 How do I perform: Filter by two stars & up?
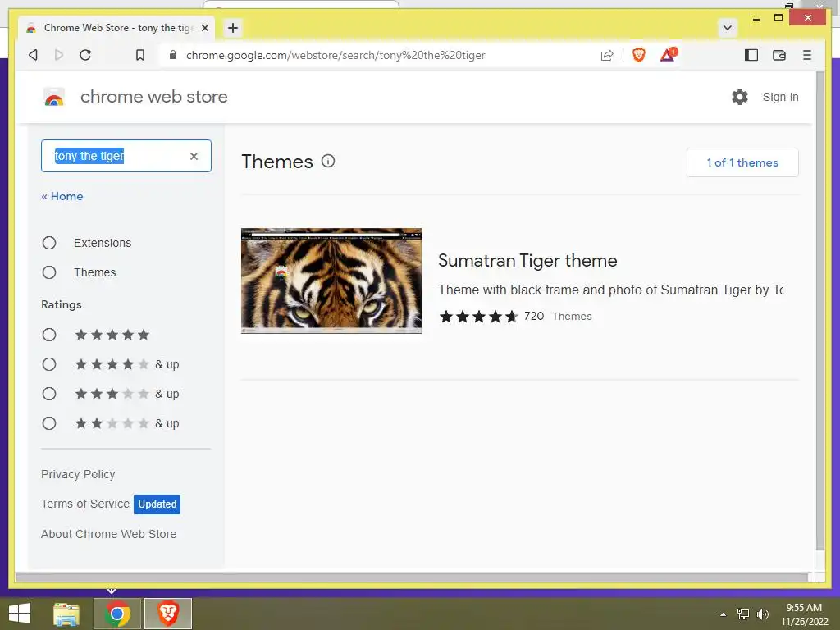pyautogui.click(x=49, y=423)
